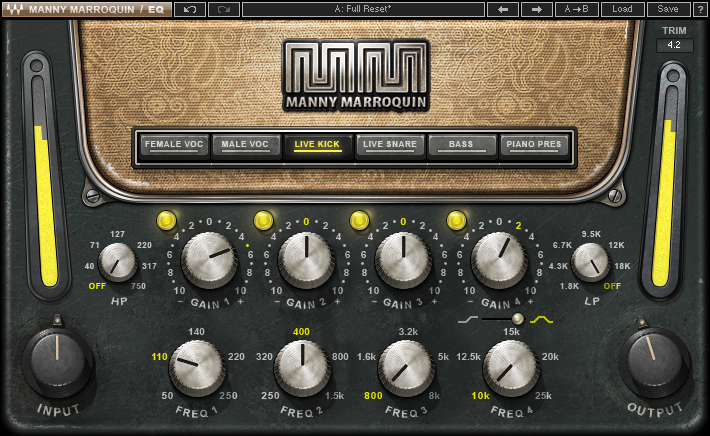Click the Save button

click(x=668, y=9)
